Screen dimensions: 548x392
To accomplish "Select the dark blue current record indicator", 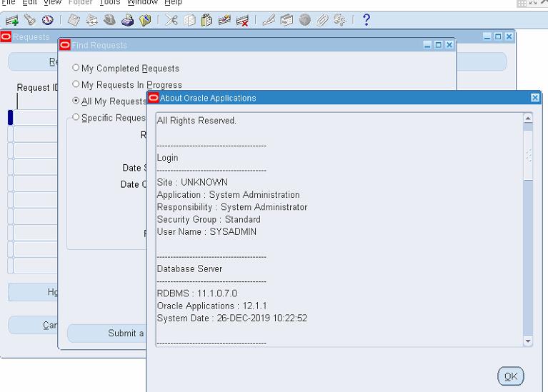I will [x=11, y=117].
